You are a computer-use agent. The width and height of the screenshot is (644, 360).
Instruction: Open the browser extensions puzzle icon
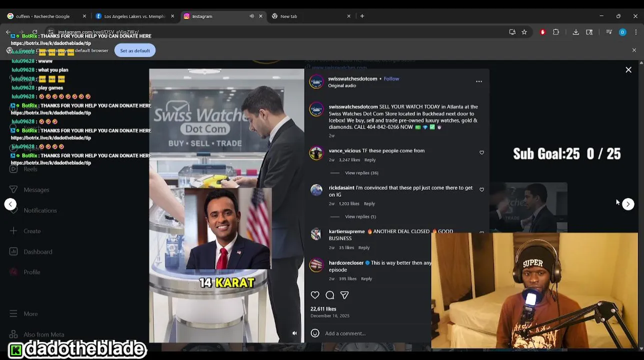(x=556, y=32)
